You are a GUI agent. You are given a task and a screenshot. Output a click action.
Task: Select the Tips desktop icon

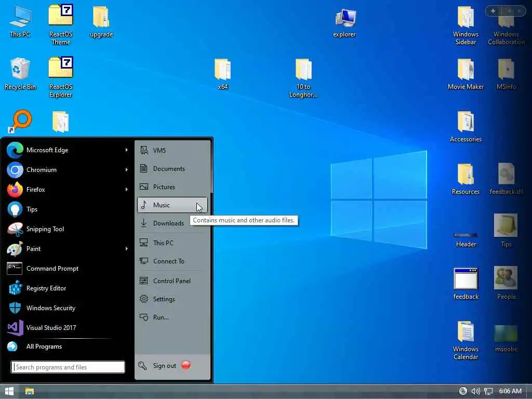[x=506, y=231]
